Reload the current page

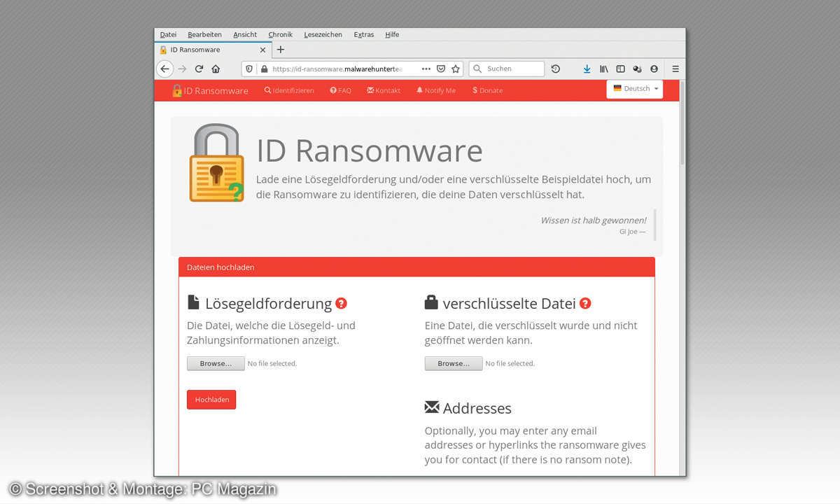pyautogui.click(x=199, y=69)
